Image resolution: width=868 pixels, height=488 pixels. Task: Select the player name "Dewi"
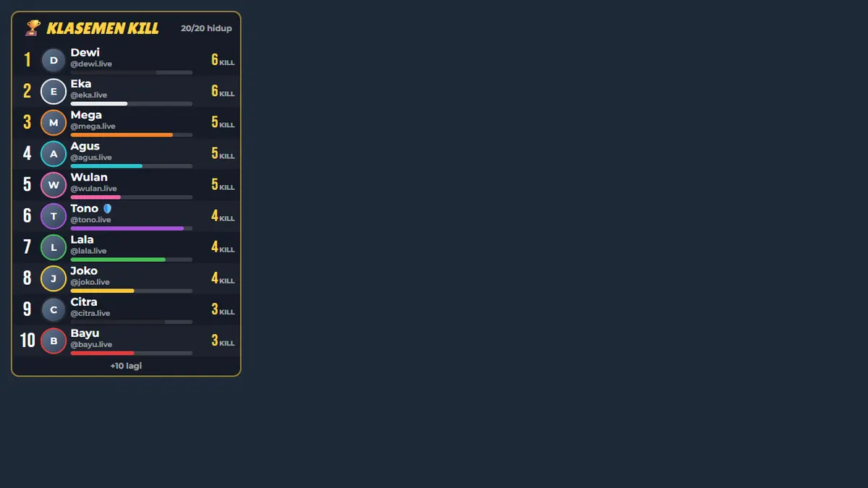[85, 52]
